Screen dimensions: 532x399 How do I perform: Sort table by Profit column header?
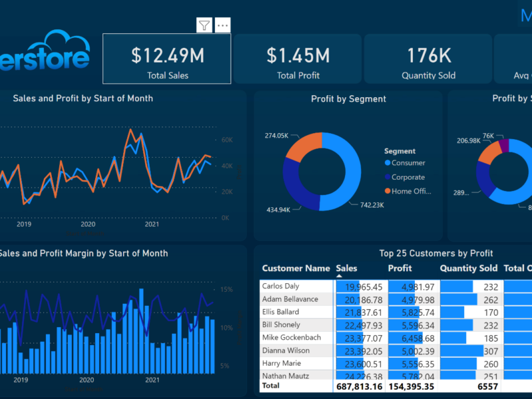400,268
